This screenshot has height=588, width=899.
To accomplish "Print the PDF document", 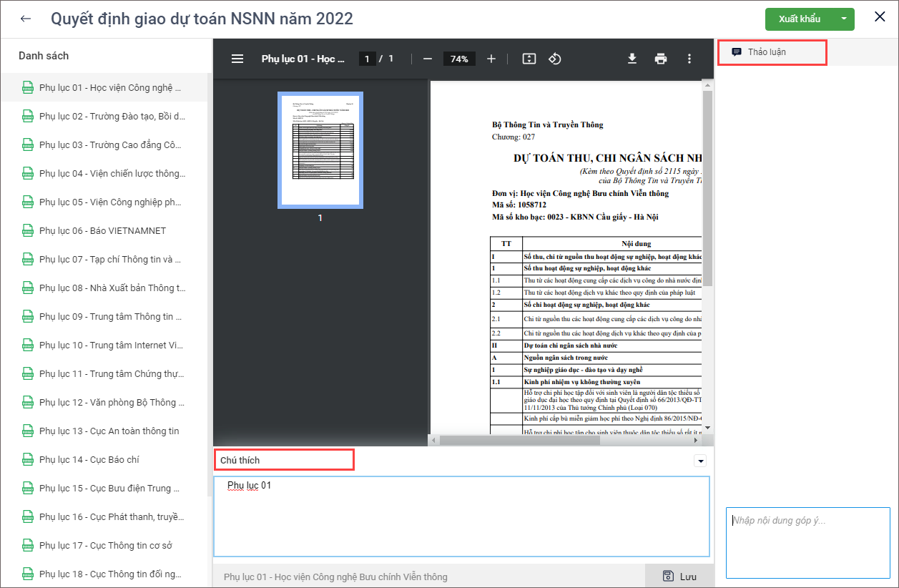I will (661, 59).
